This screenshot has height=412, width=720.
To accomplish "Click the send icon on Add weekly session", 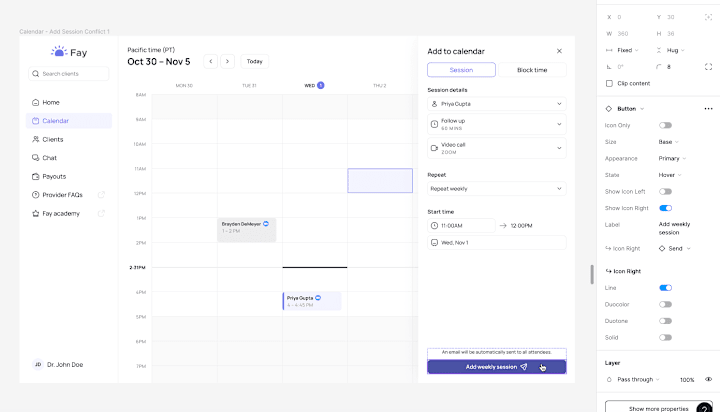I will click(523, 367).
